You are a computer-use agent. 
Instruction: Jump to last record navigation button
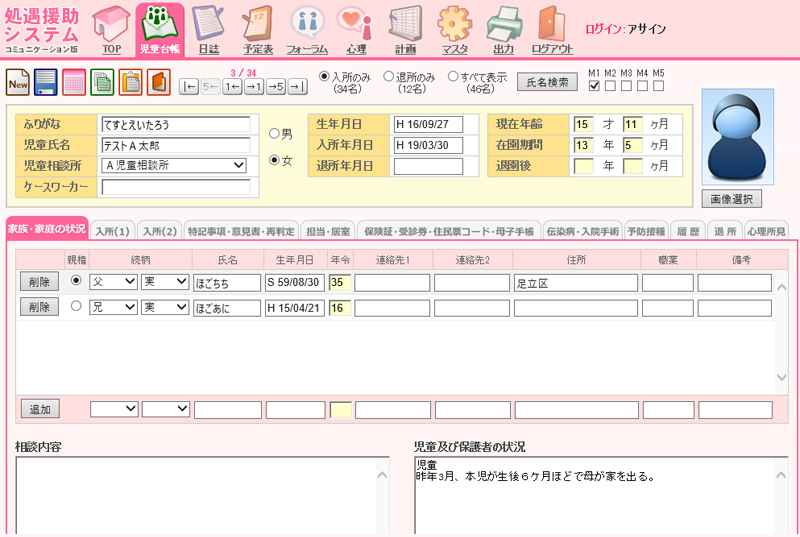coord(297,87)
